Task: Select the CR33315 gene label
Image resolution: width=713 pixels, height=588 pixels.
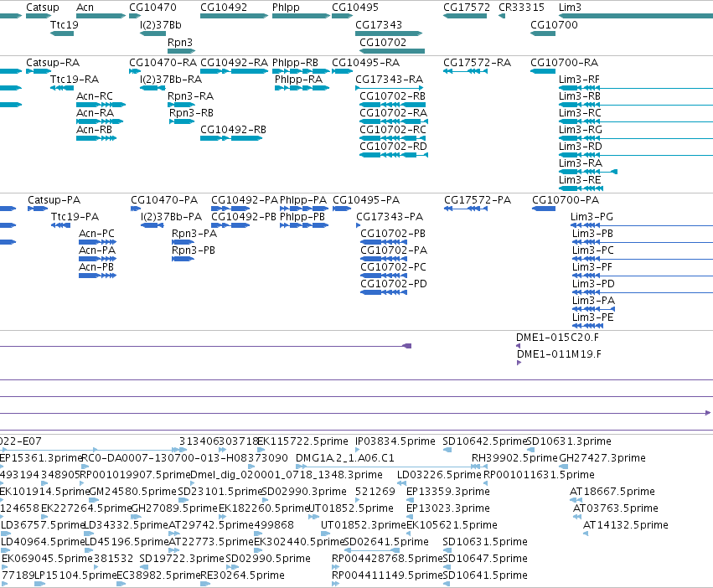Action: [522, 8]
